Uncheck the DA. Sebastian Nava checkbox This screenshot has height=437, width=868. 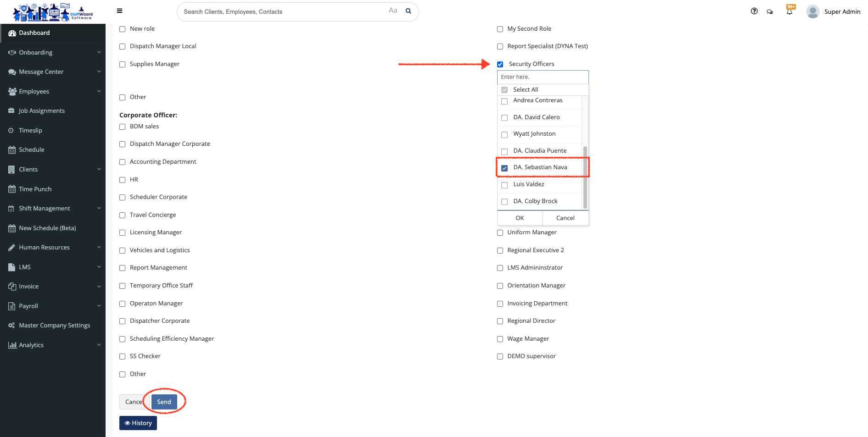pyautogui.click(x=504, y=168)
